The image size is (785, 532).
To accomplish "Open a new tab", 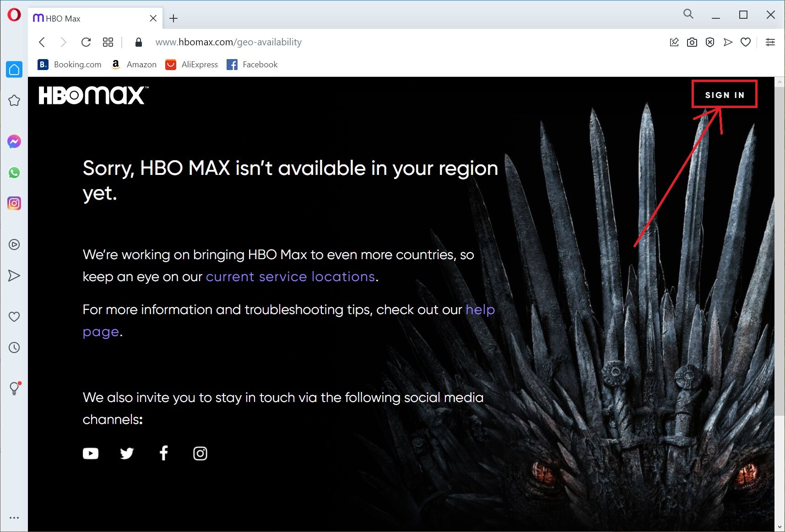I will coord(173,18).
